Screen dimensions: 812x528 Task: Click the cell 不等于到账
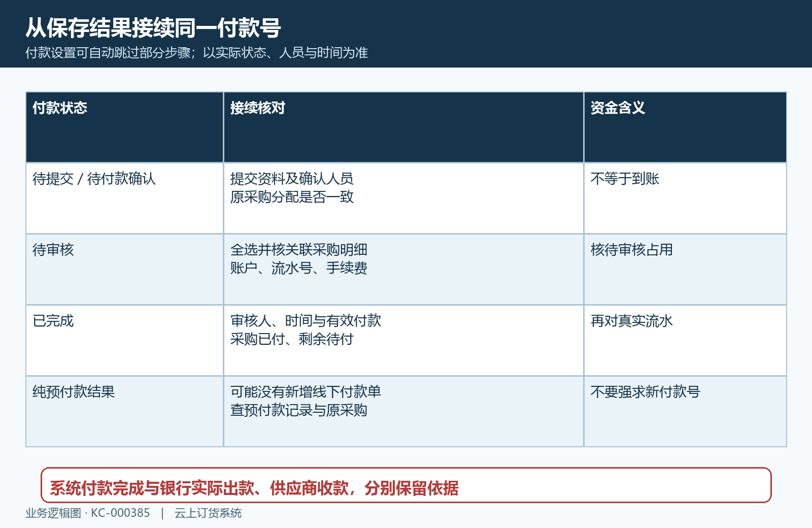click(685, 198)
